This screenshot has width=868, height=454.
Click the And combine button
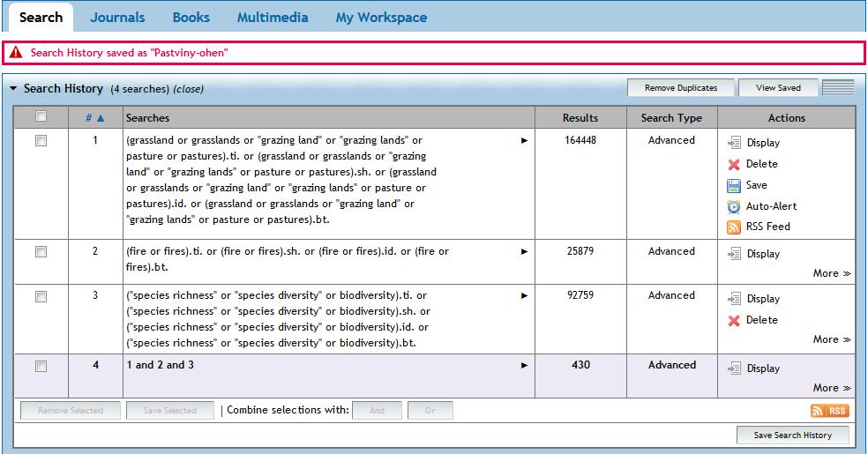click(x=377, y=410)
